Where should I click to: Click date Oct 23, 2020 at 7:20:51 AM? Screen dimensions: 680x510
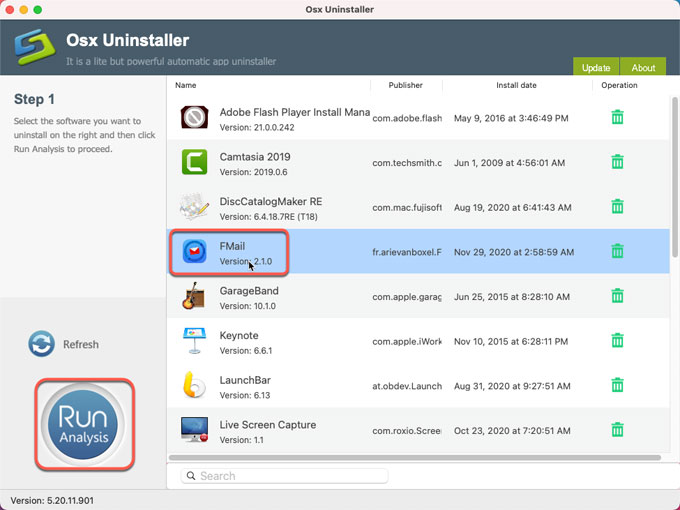pos(512,431)
